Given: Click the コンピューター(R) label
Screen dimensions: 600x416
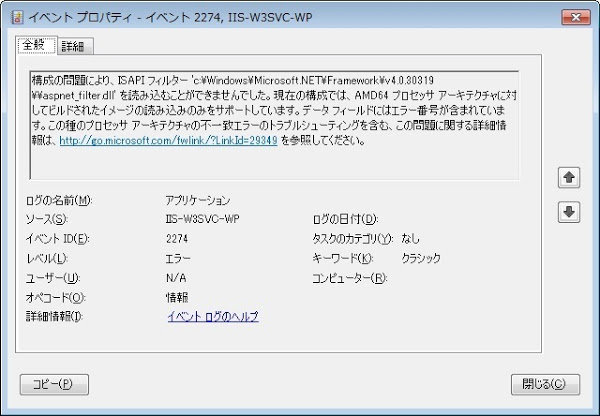Looking at the screenshot, I should (x=350, y=278).
